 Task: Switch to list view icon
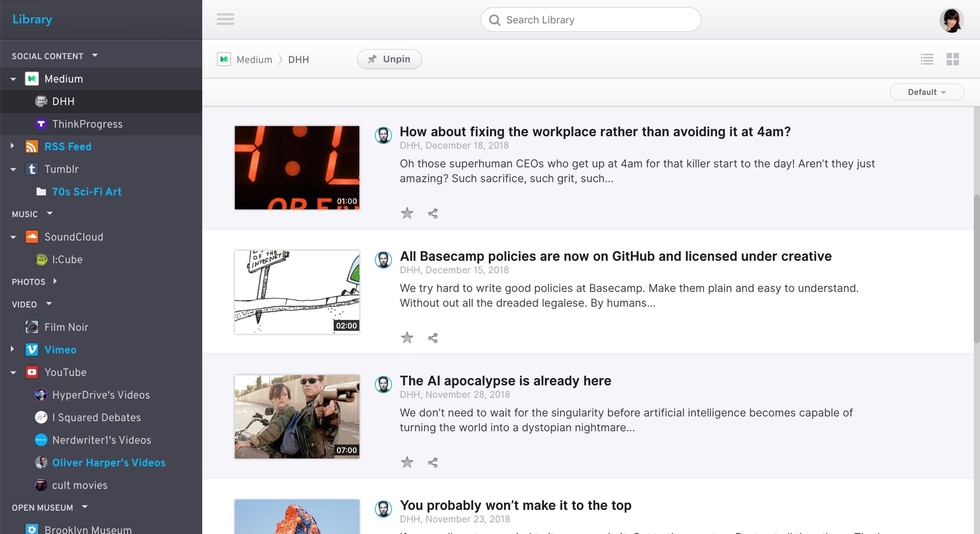[x=927, y=59]
